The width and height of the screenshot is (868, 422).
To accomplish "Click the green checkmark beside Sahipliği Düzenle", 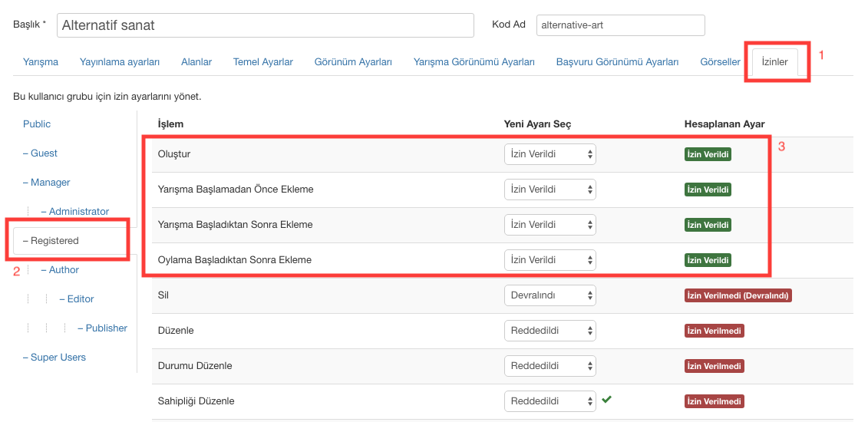I will pyautogui.click(x=606, y=400).
